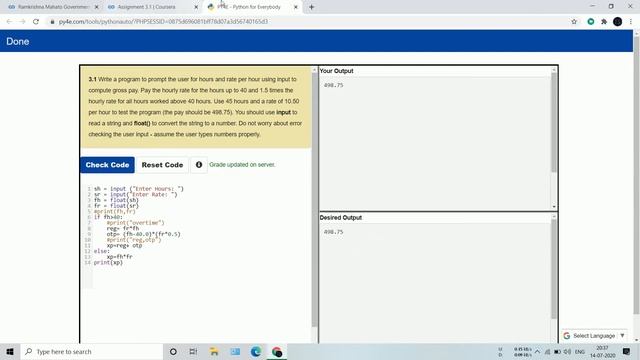
Task: Open the green circular browser extension icon
Action: (x=591, y=22)
